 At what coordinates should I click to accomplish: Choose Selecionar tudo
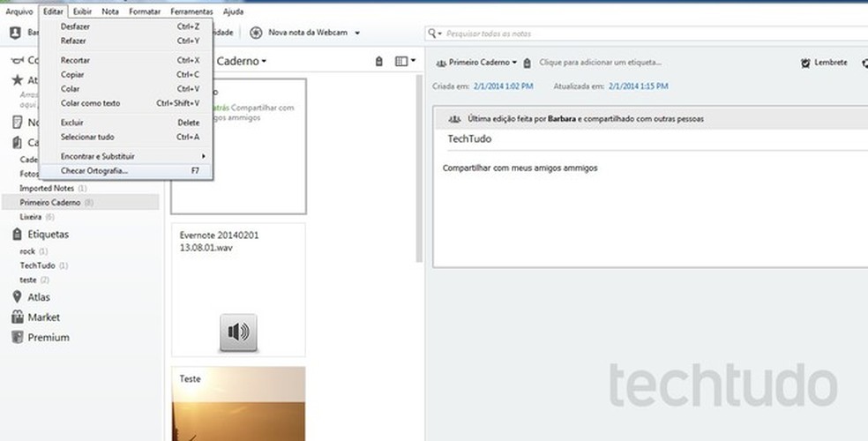[x=127, y=138]
